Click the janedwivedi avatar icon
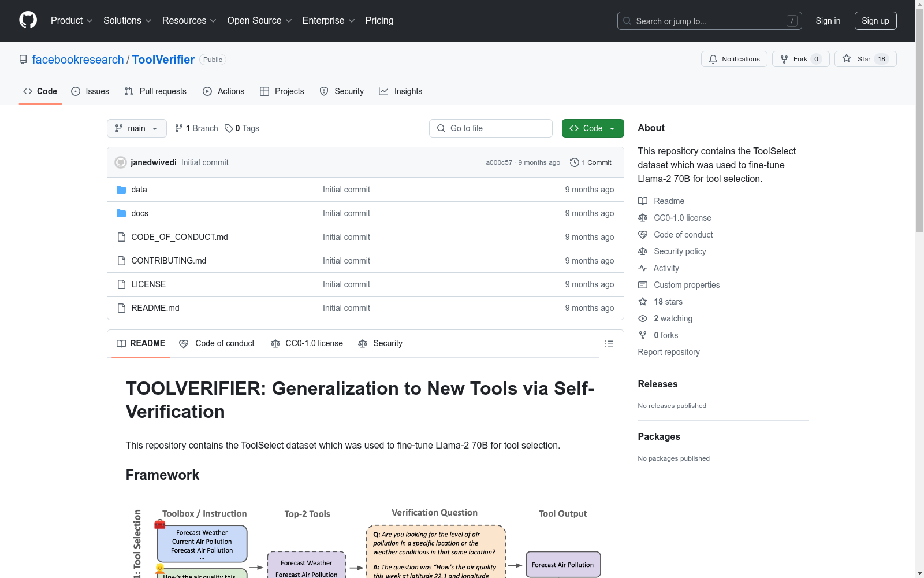 click(x=121, y=162)
